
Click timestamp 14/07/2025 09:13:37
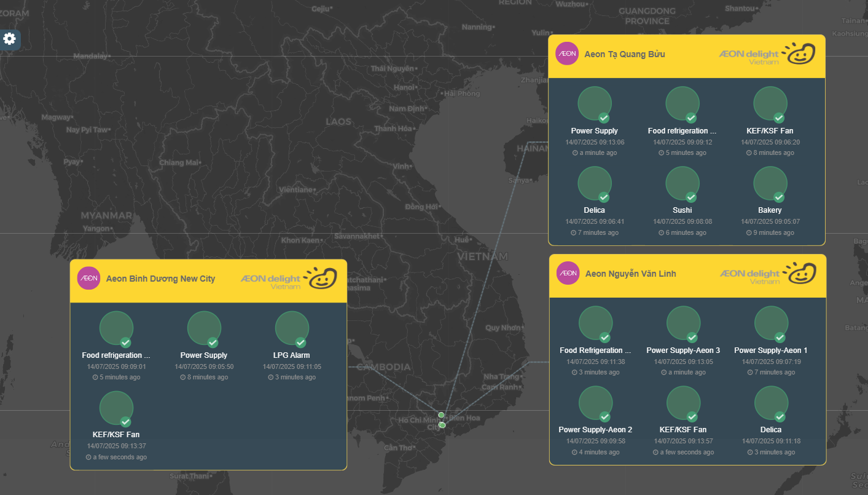[x=117, y=446]
